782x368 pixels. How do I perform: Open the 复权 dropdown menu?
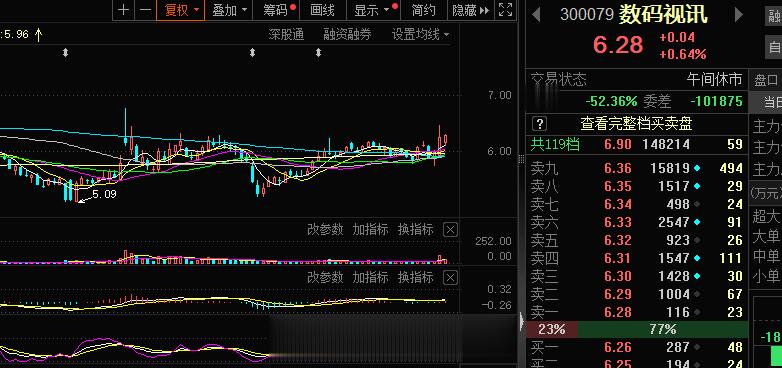point(181,10)
